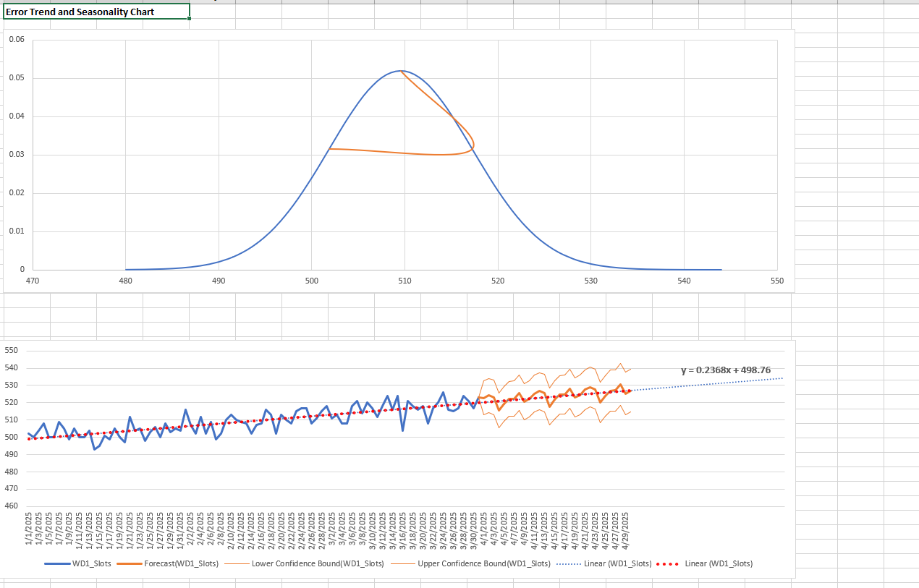Click the peak of the blue bell curve
This screenshot has width=919, height=588.
(x=400, y=71)
